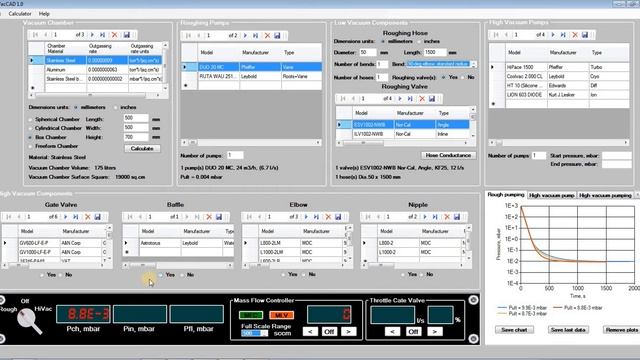Select the LION 603 DIODE pump row
Image resolution: width=640 pixels, height=360 pixels.
coord(559,95)
